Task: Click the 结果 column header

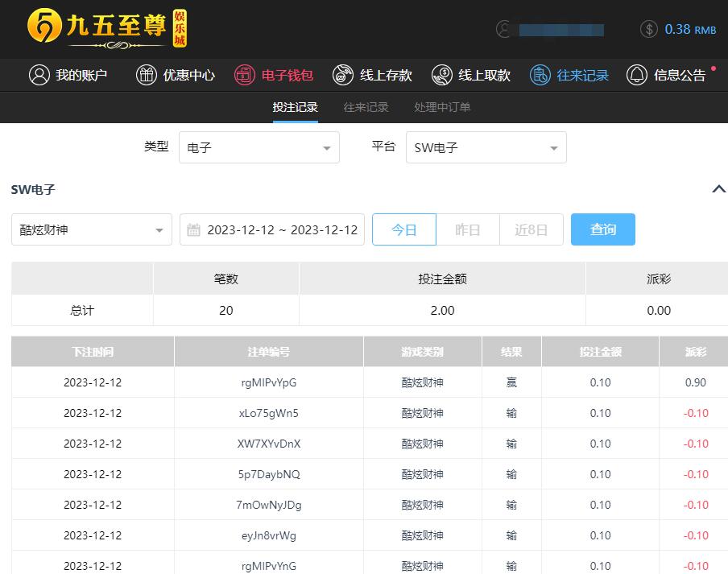Action: click(511, 352)
